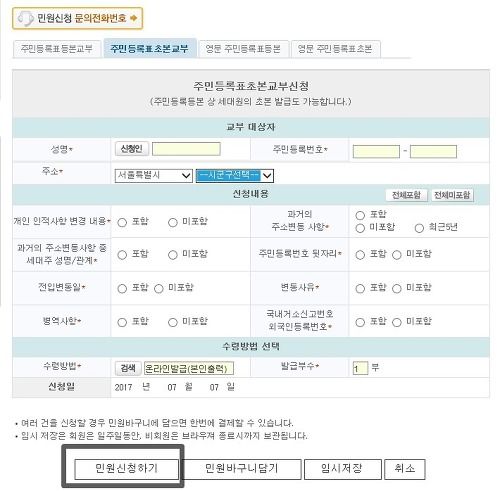The height and width of the screenshot is (491, 500).
Task: Select 포함 for 주민등록번호 뒷자리
Action: tap(360, 255)
